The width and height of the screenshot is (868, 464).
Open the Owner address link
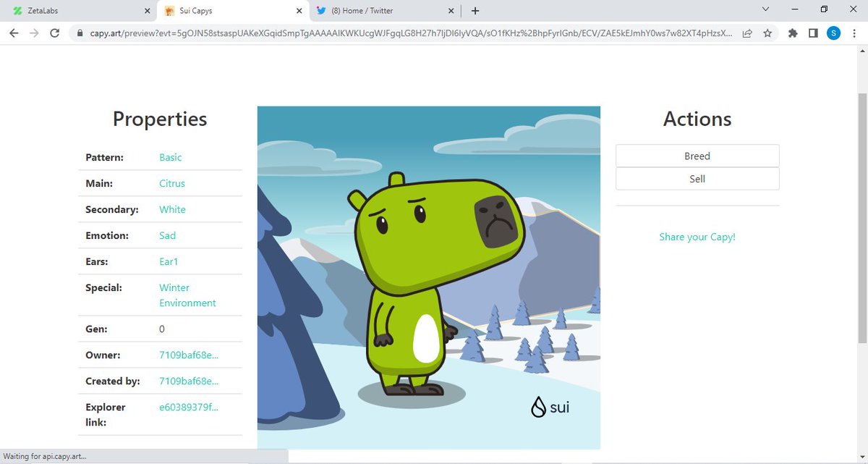pos(189,355)
